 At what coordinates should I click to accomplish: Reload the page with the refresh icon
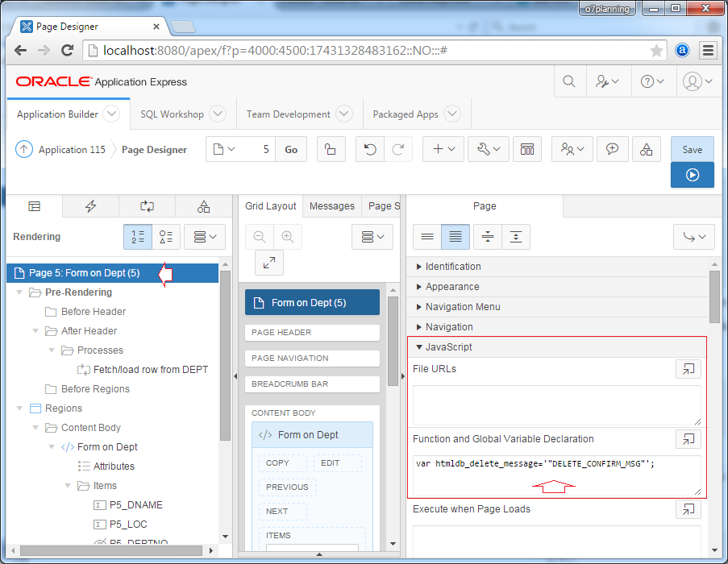coord(68,51)
